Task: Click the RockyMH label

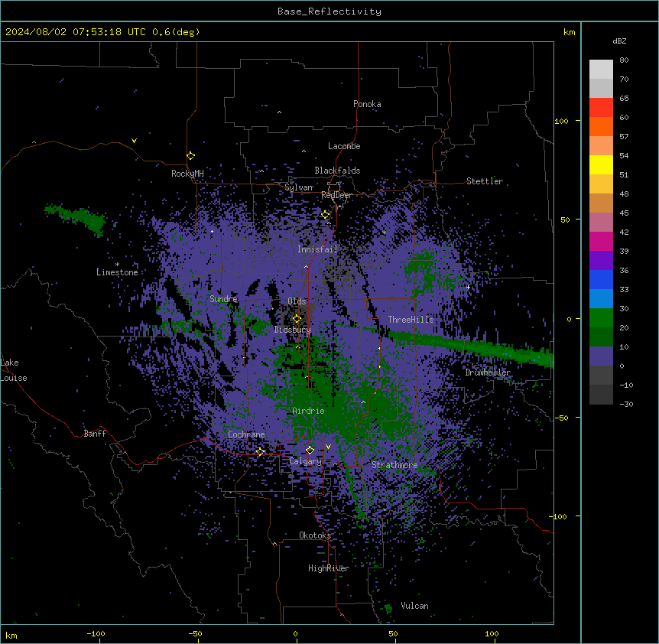Action: [187, 174]
